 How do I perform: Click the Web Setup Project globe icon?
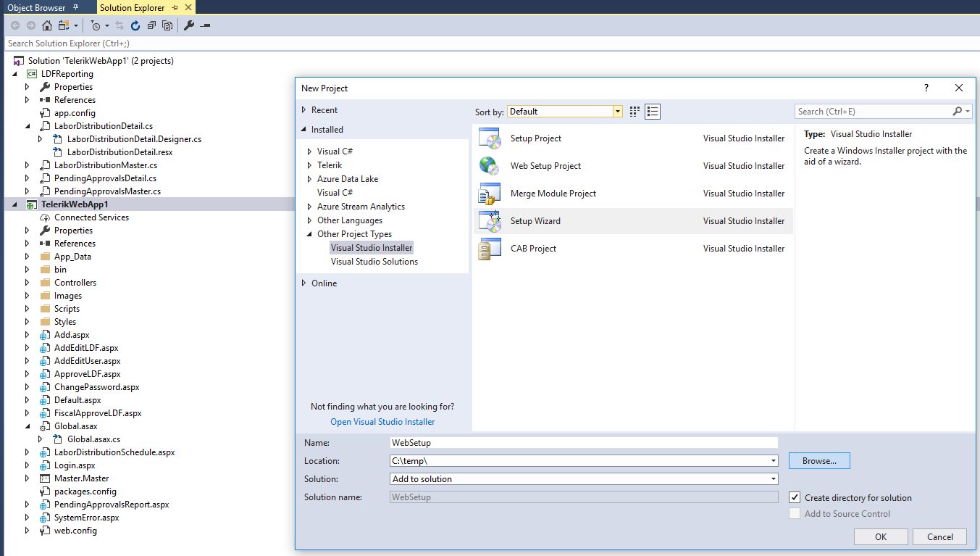[x=490, y=166]
